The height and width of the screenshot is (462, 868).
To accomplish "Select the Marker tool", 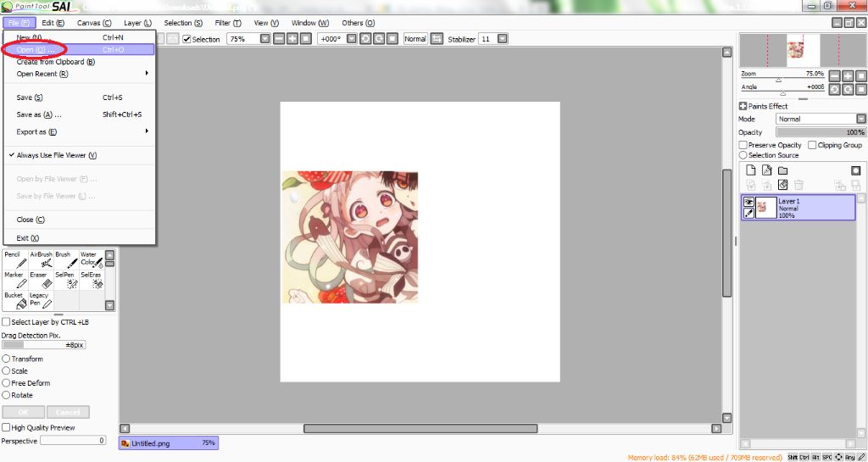I will click(x=15, y=280).
